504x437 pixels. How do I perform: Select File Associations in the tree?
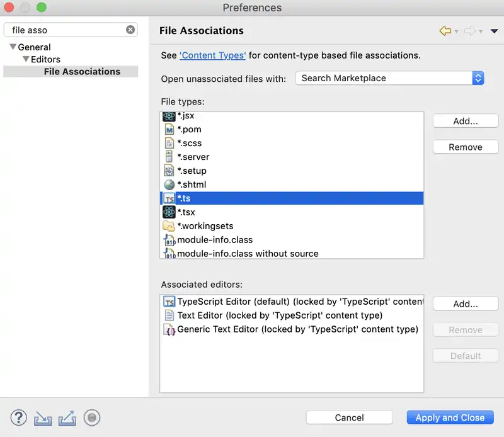pos(82,72)
